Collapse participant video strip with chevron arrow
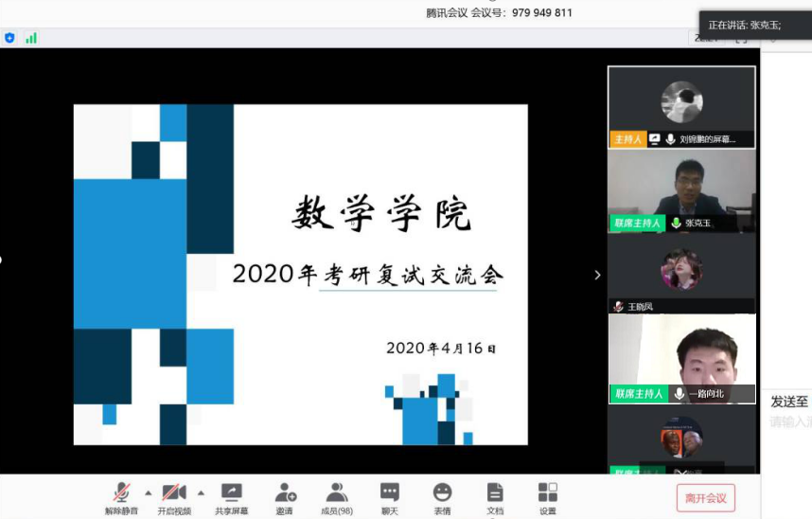This screenshot has height=519, width=812. coord(597,275)
